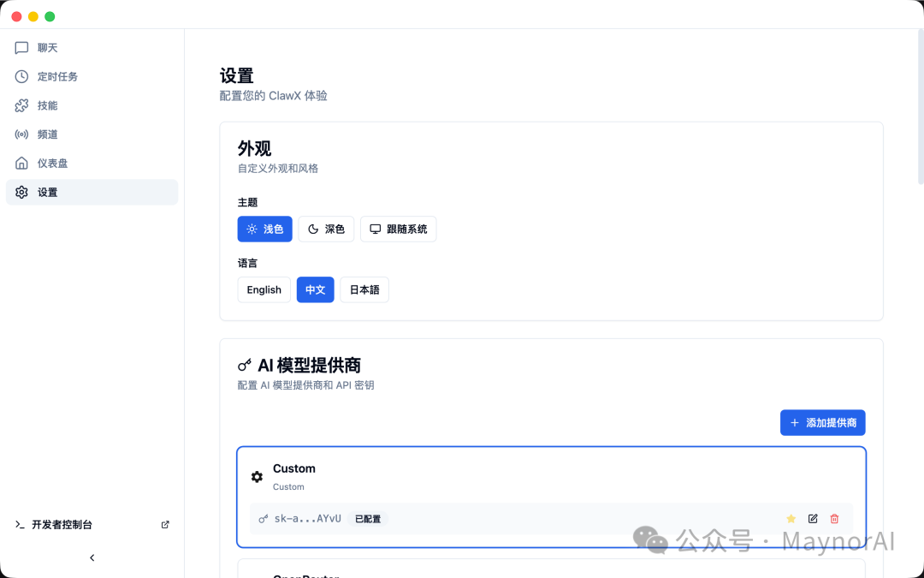Select the 定时任务 clock icon in sidebar
The image size is (924, 578).
(x=21, y=76)
